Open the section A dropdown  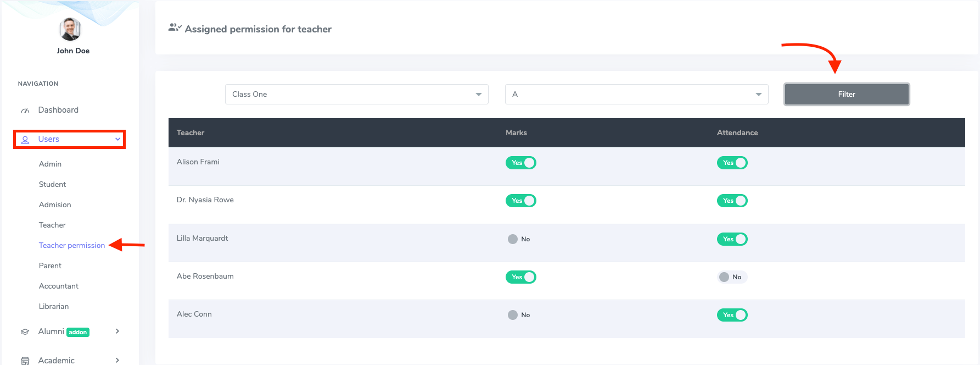point(636,94)
